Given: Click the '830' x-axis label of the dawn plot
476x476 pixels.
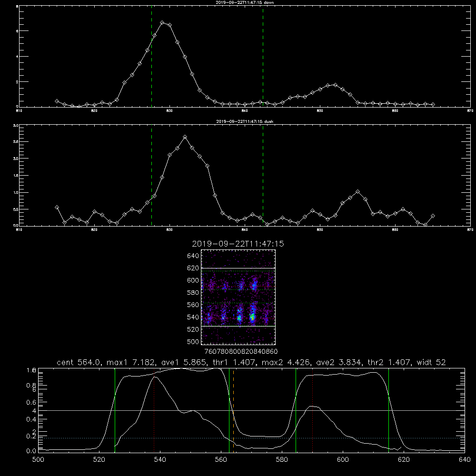Looking at the screenshot, I should click(169, 111).
